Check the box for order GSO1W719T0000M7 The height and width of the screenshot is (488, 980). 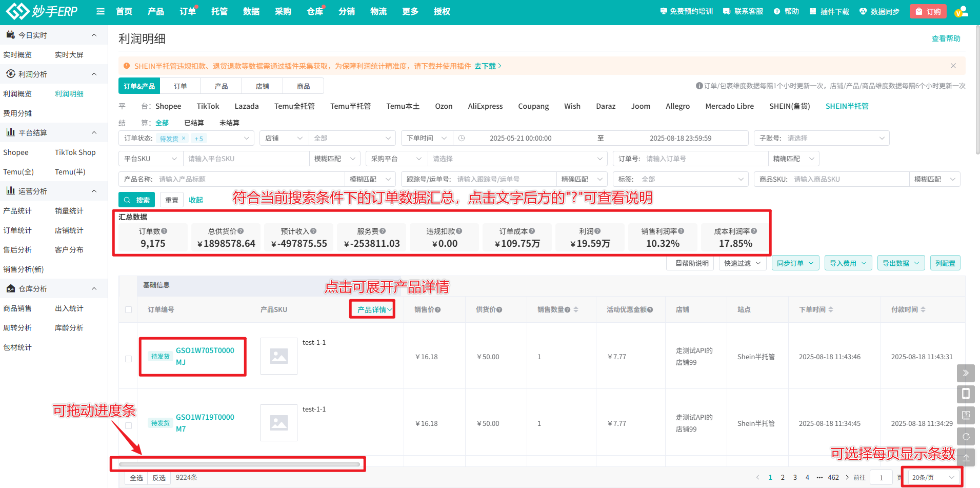pyautogui.click(x=128, y=425)
